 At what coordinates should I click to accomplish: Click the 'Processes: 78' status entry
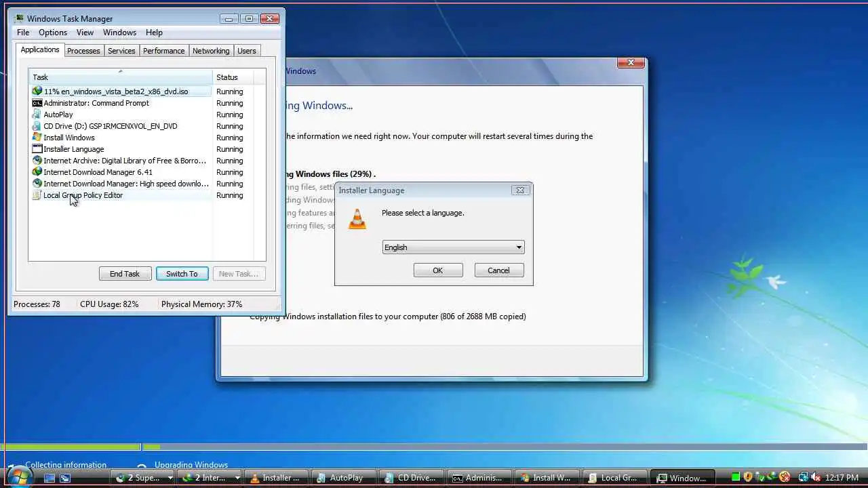(37, 304)
